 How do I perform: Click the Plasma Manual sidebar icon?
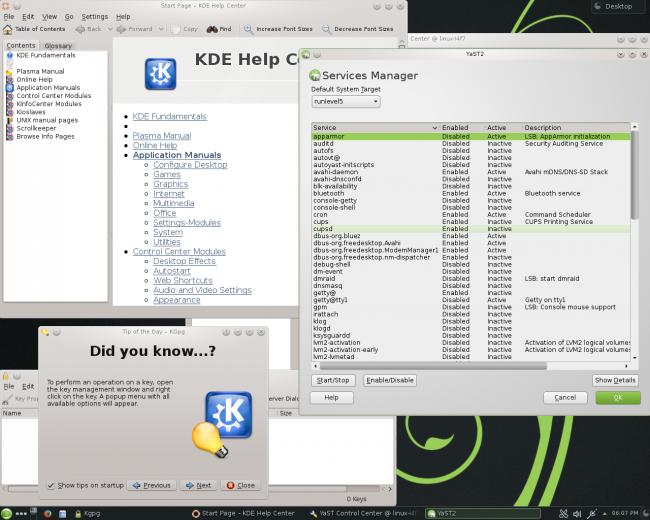click(x=10, y=71)
